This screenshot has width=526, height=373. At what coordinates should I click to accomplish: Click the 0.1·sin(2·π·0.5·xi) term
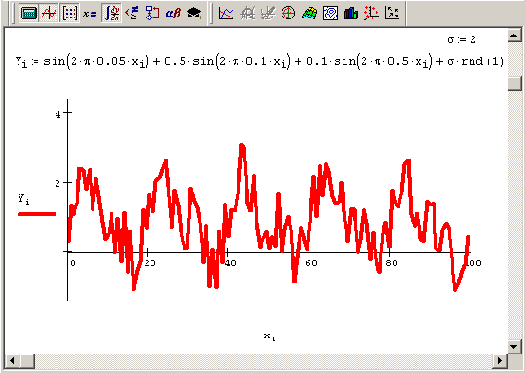click(x=369, y=62)
